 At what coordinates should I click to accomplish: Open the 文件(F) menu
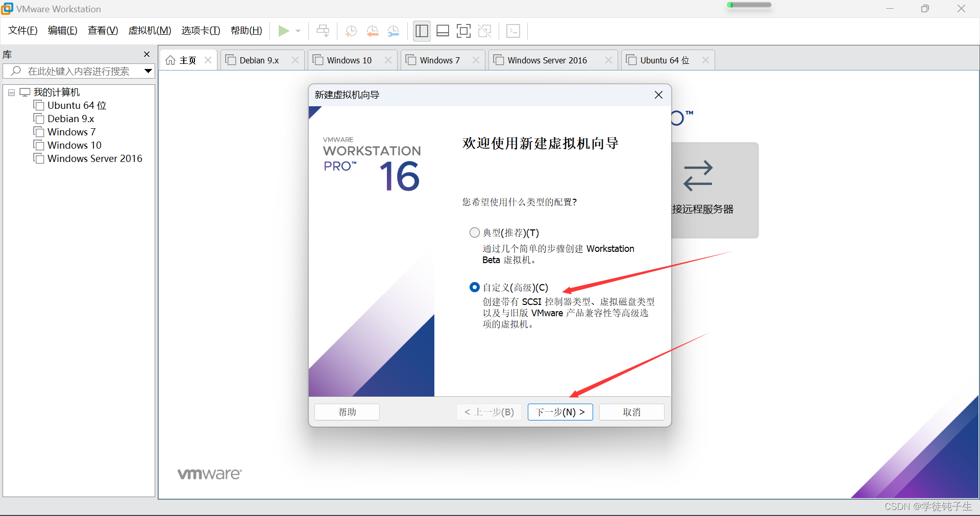click(x=23, y=31)
